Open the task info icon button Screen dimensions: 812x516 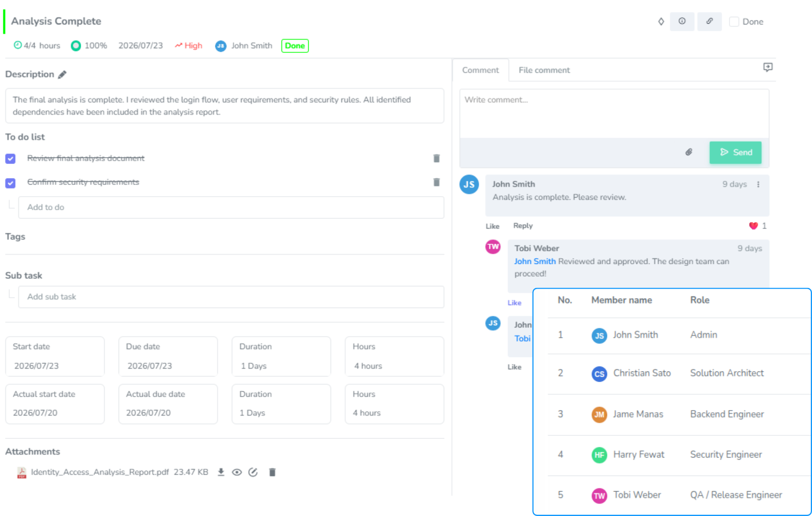coord(682,21)
